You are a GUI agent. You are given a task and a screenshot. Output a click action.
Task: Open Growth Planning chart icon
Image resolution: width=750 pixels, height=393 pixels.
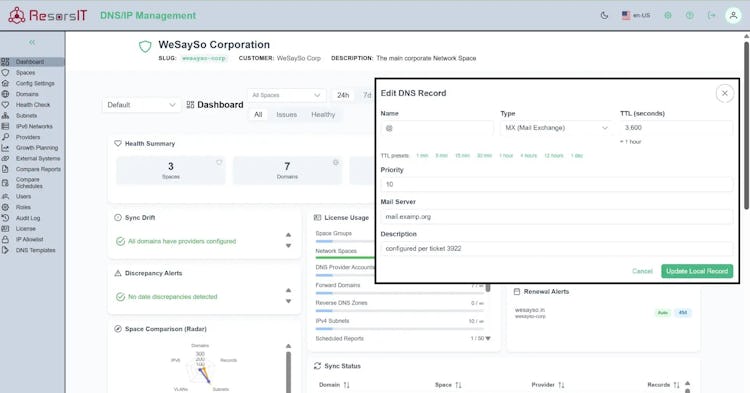pos(5,148)
